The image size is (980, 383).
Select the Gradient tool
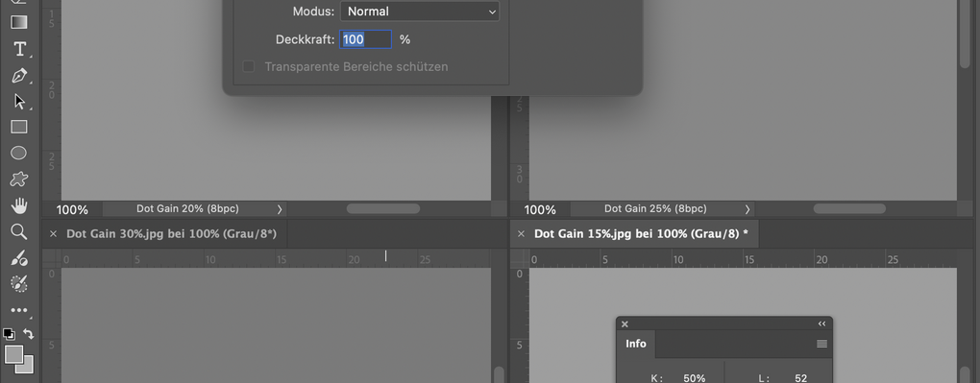[x=19, y=22]
